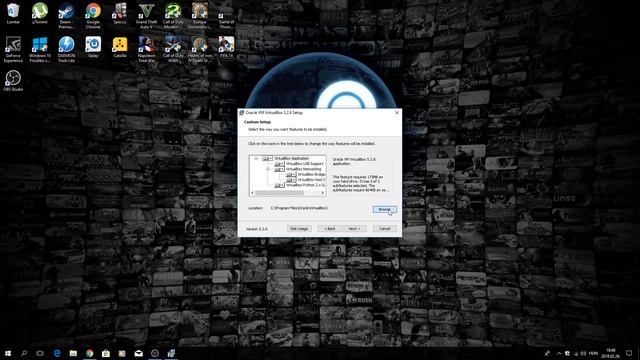This screenshot has height=360, width=640.
Task: Launch Napoleon Total War shortcut
Action: coord(147,49)
